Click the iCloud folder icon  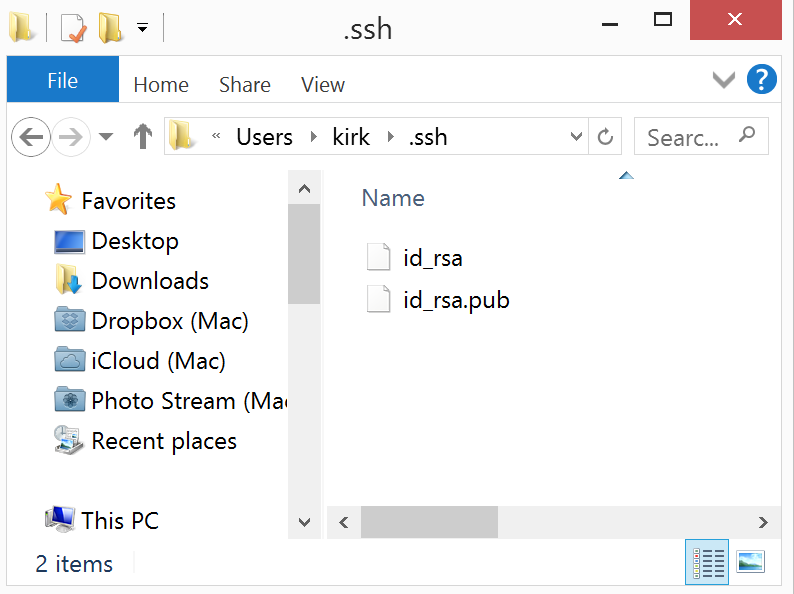pos(69,359)
